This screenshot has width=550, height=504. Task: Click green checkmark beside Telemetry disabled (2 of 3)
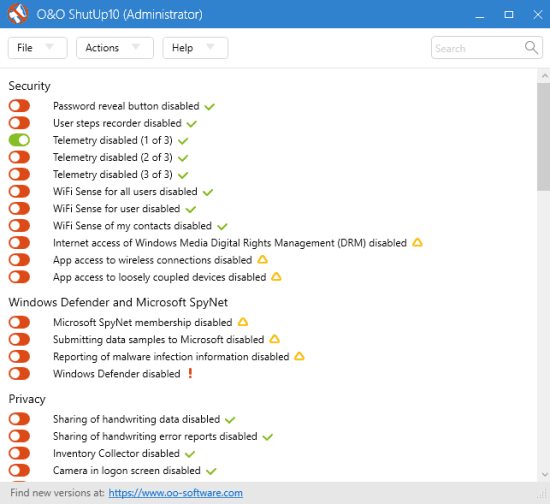point(183,158)
